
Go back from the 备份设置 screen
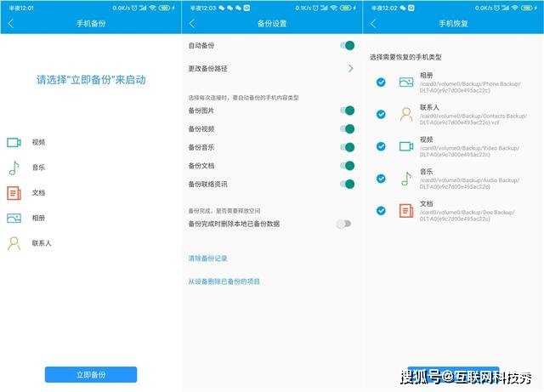[x=192, y=24]
